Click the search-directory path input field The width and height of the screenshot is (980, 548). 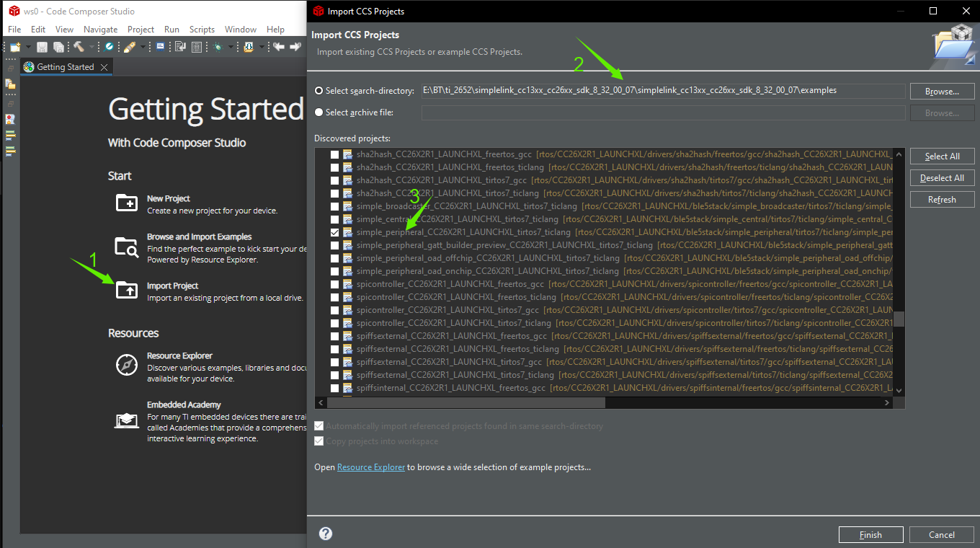point(663,91)
